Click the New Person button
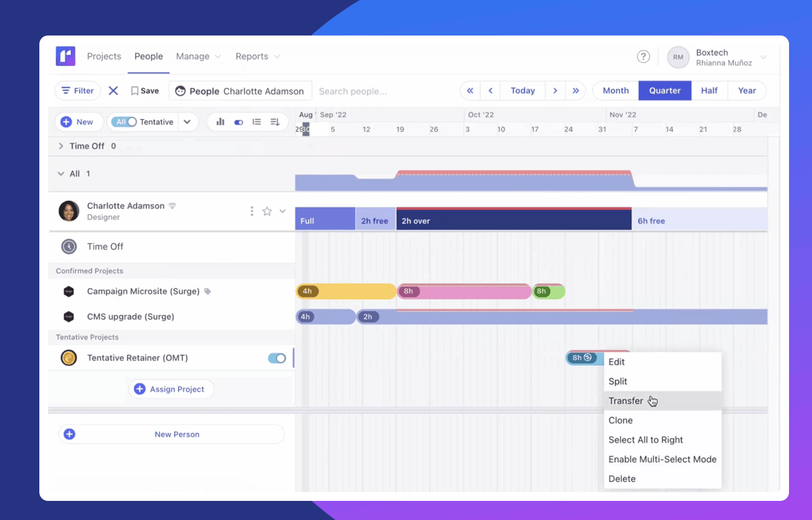Viewport: 812px width, 520px height. (172, 434)
